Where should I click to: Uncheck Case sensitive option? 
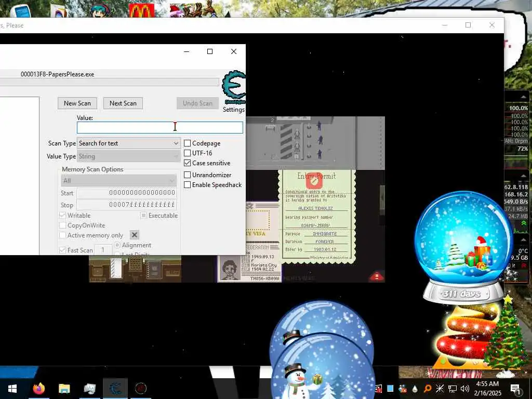pyautogui.click(x=187, y=163)
